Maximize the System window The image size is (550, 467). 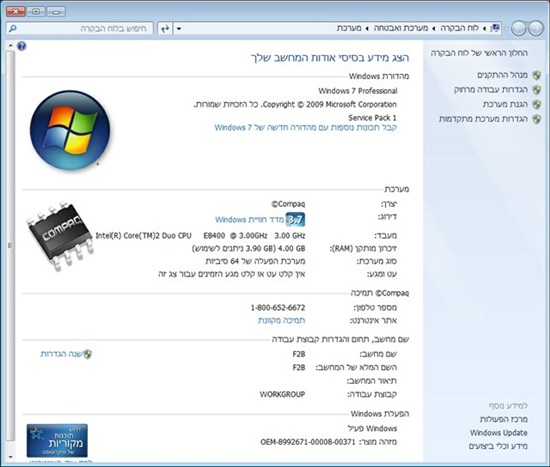click(x=36, y=12)
